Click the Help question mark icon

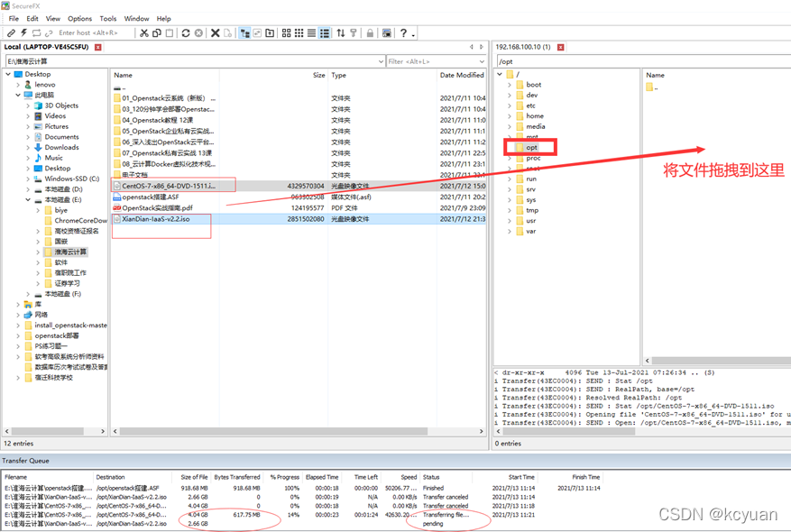(x=403, y=32)
